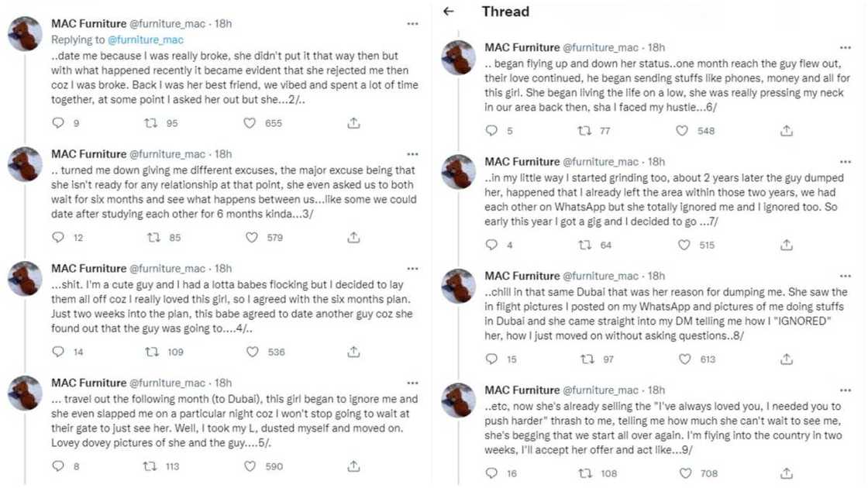Viewport: 868px width, 488px height.
Task: Retweet the tweet with 95 retweets
Action: click(151, 123)
